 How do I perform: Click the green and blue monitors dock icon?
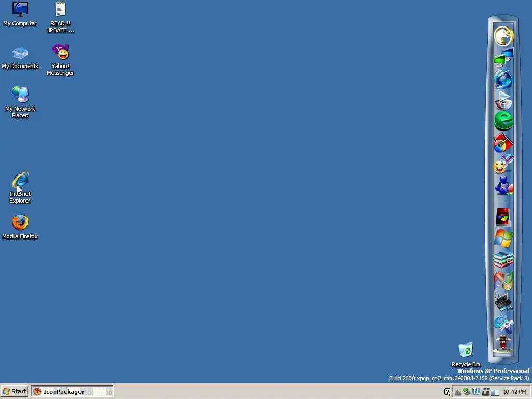(503, 57)
